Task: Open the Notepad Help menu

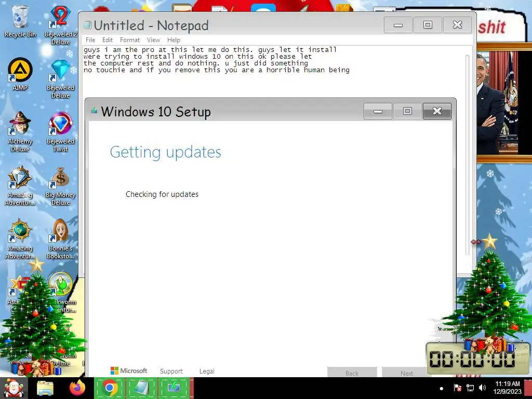Action: click(174, 40)
